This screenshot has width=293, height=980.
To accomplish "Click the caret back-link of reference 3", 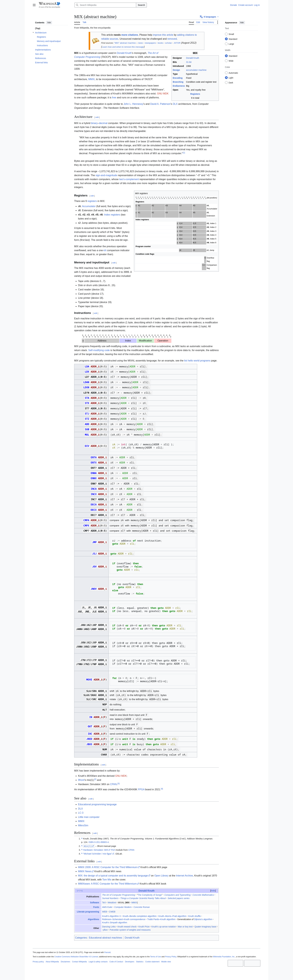I will click(82, 850).
